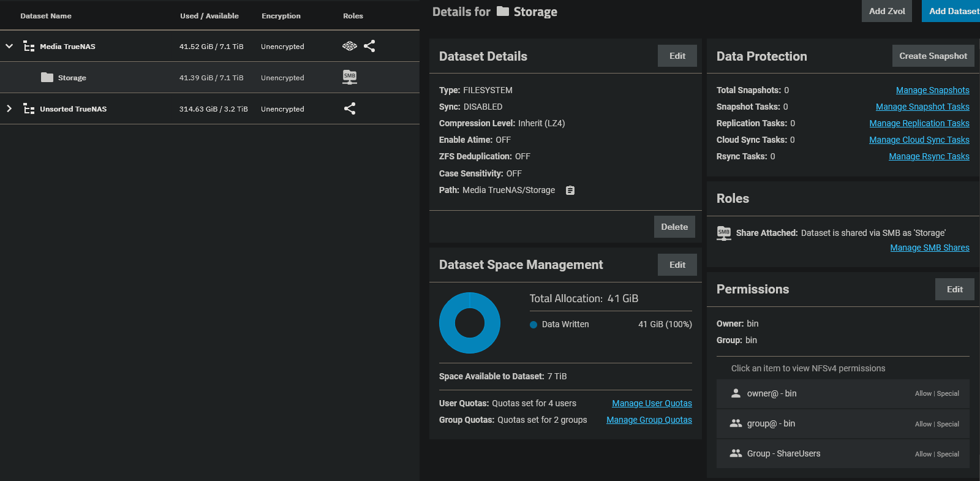The height and width of the screenshot is (481, 980).
Task: Collapse the Media TrueNAS dataset tree
Action: [x=9, y=47]
